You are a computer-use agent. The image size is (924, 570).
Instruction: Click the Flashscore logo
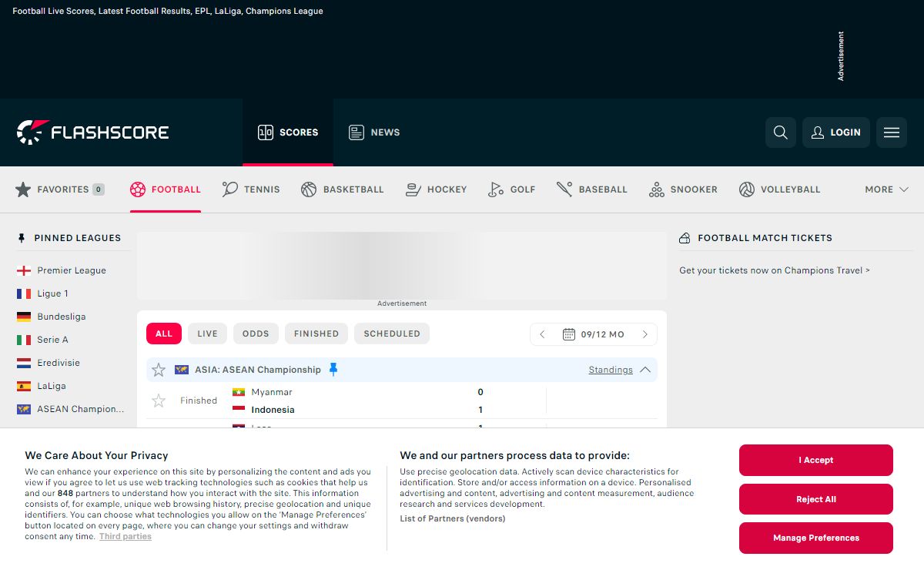[x=92, y=132]
